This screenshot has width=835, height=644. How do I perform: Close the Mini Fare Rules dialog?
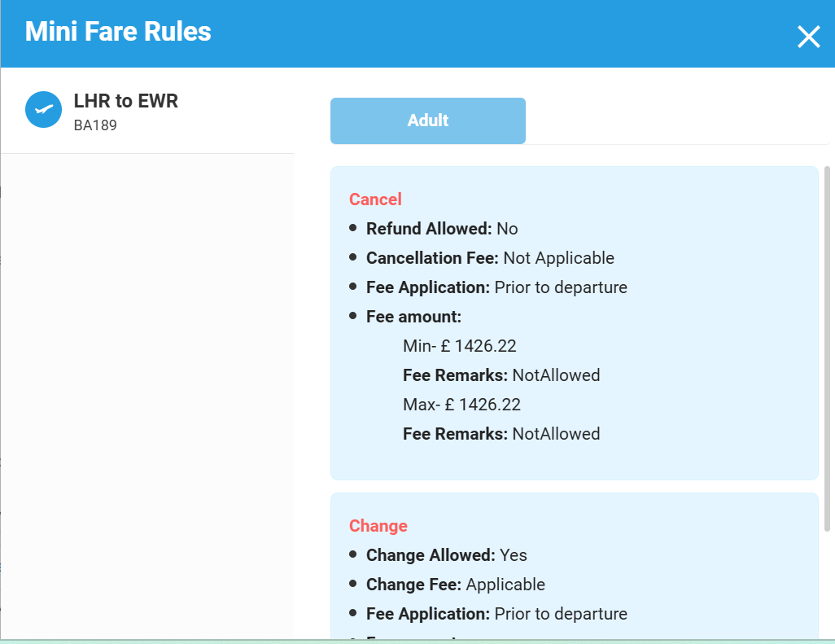808,37
